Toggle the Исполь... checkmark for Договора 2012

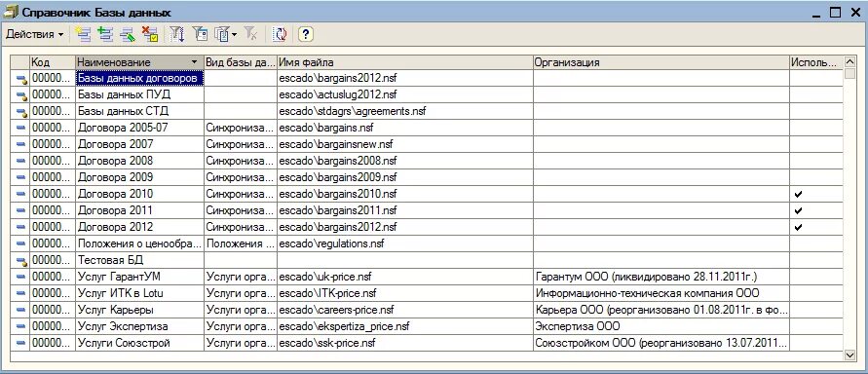coord(798,227)
